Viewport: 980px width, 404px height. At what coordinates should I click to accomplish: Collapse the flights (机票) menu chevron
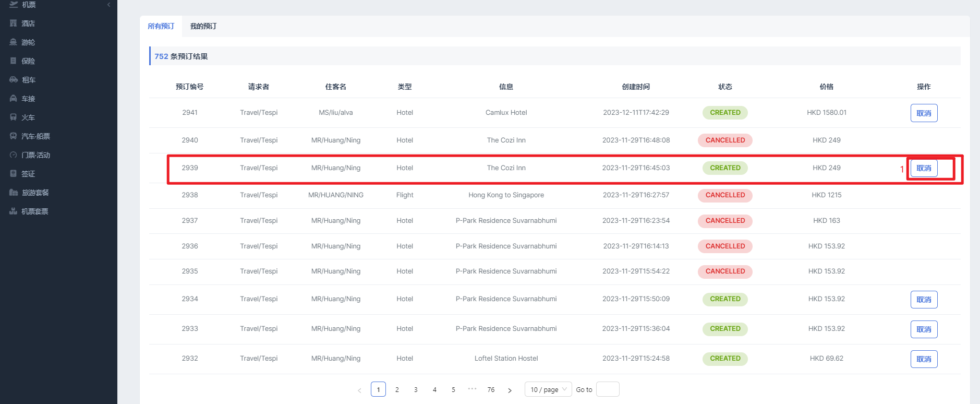coord(108,5)
